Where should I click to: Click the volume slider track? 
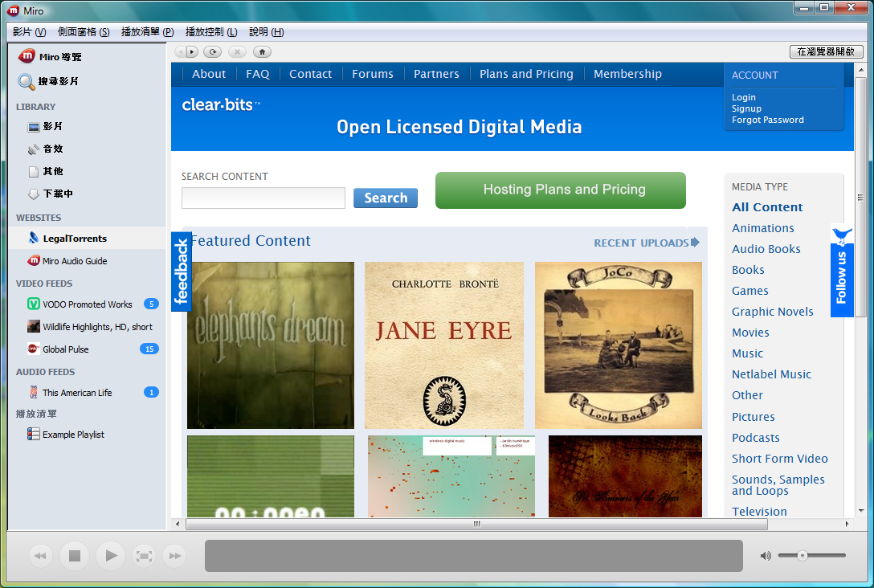coord(811,555)
